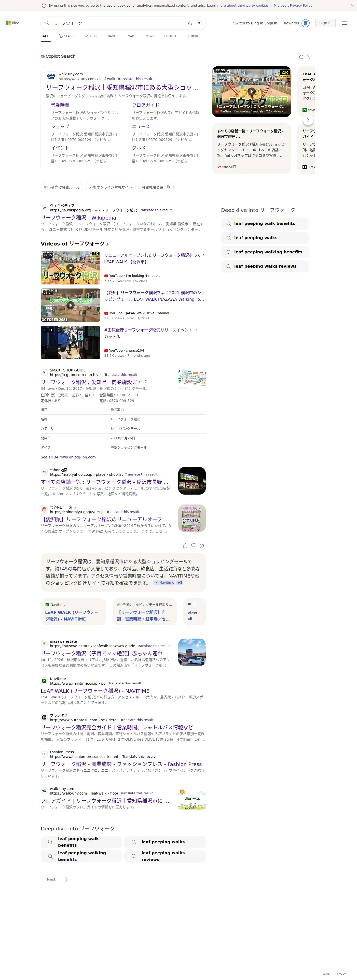The image size is (357, 980).
Task: Expand the +3 sources badge
Action: tap(180, 583)
